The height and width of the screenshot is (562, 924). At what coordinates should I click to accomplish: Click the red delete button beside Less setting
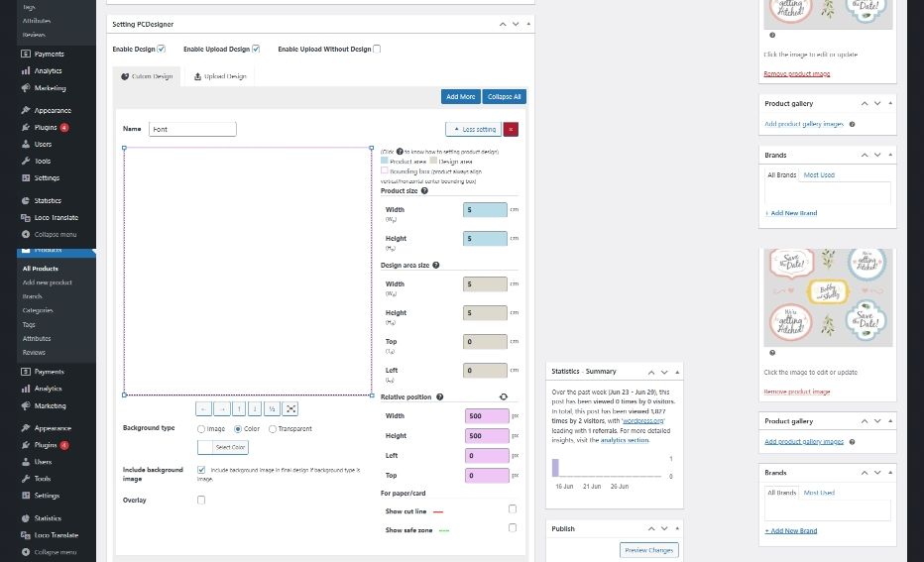(x=511, y=129)
